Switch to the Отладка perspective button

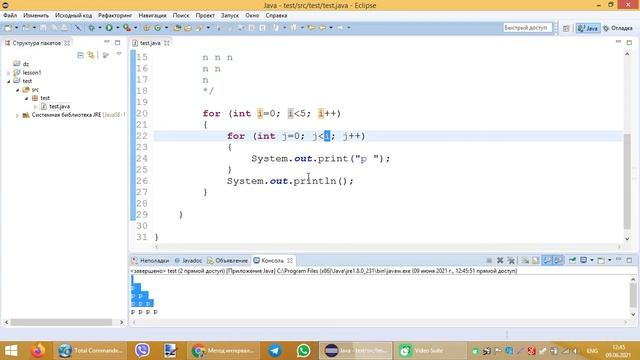click(618, 28)
